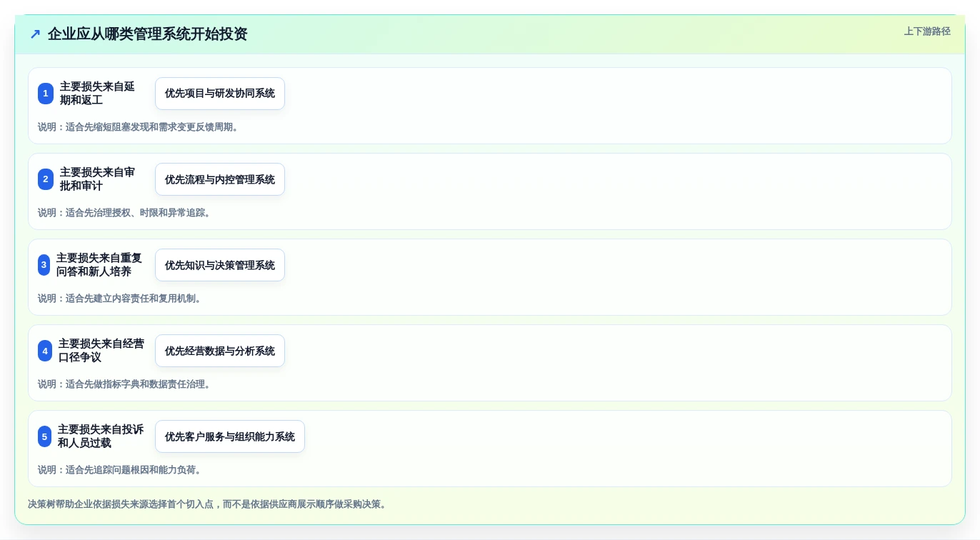This screenshot has width=980, height=540.
Task: Click 优先项目与研发协同系统 button
Action: (x=220, y=94)
